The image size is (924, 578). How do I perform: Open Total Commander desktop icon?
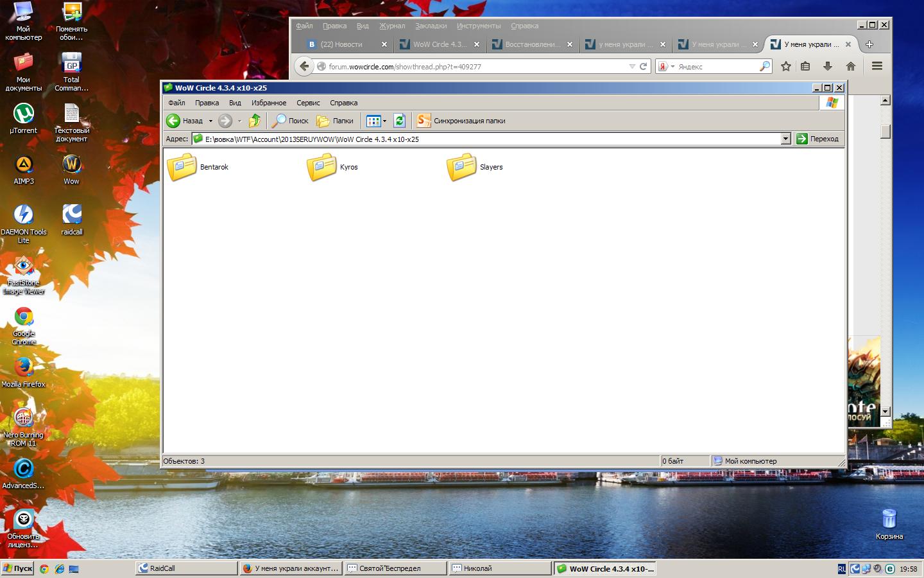(71, 72)
